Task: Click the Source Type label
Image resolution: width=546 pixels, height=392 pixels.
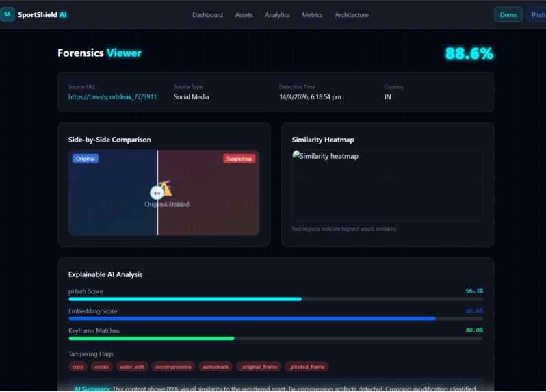Action: (x=188, y=87)
